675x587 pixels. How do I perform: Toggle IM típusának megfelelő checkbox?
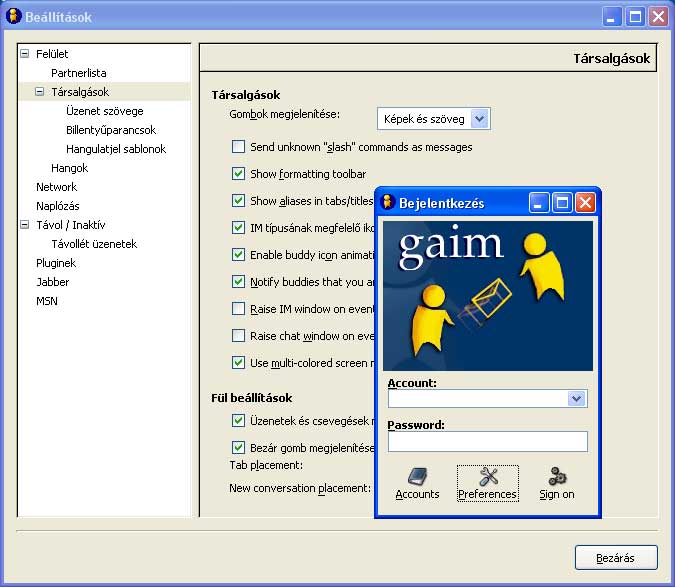coord(238,228)
